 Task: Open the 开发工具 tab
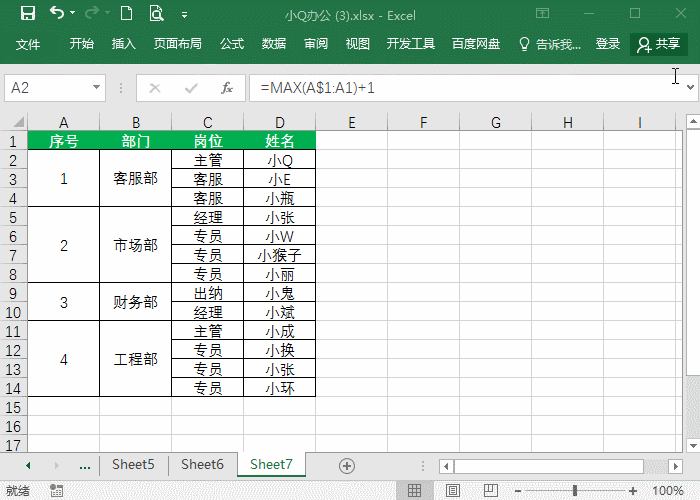(x=411, y=44)
